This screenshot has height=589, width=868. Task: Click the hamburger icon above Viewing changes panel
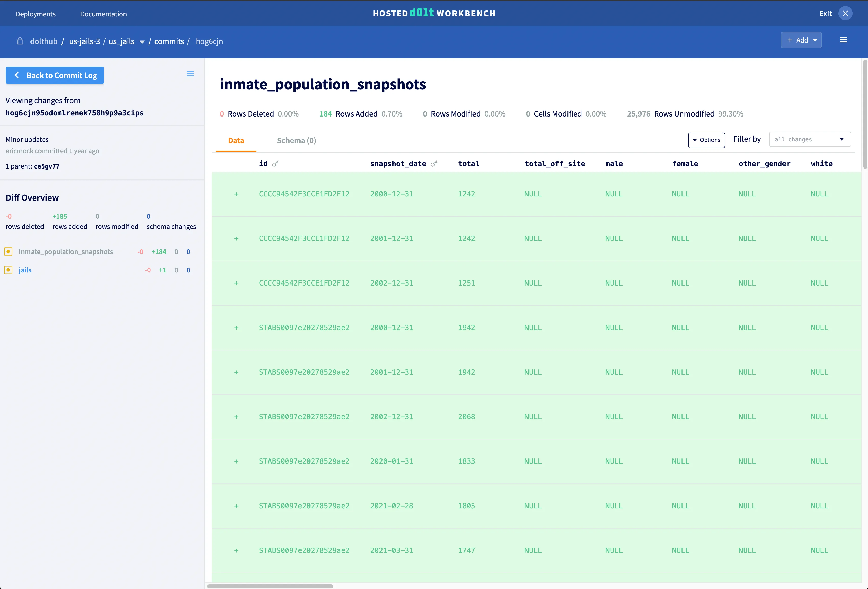(x=190, y=73)
